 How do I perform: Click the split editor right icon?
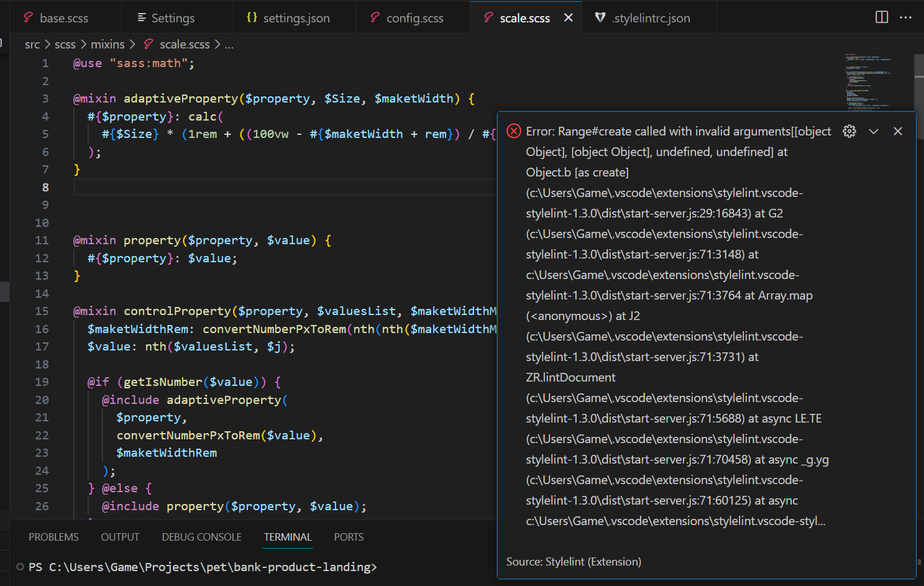882,17
